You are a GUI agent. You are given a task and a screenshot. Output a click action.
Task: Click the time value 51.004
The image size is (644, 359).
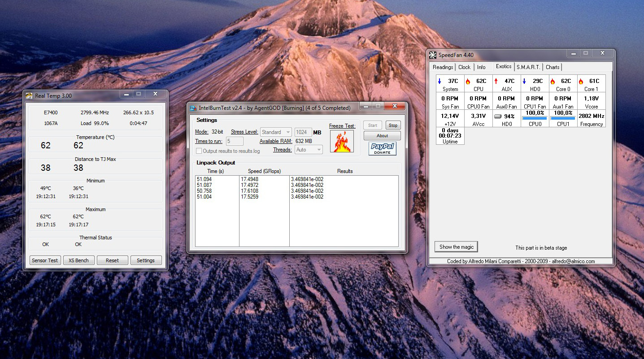point(204,197)
